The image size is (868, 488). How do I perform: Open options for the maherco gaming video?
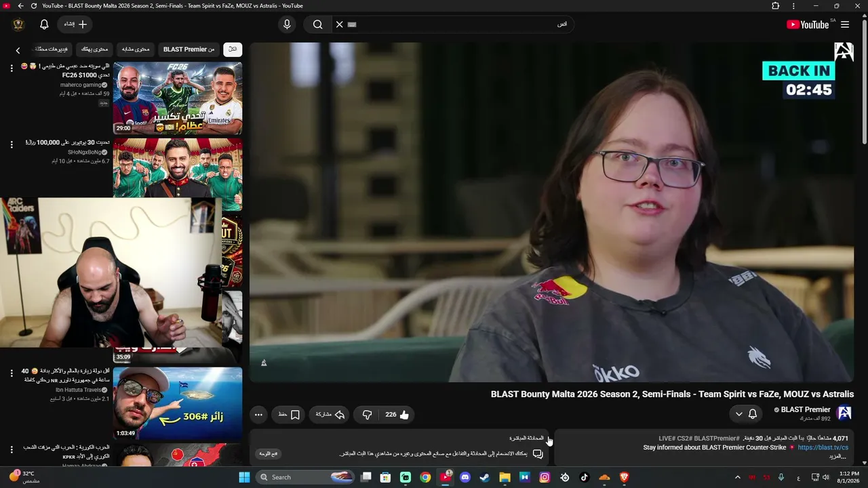[x=12, y=68]
